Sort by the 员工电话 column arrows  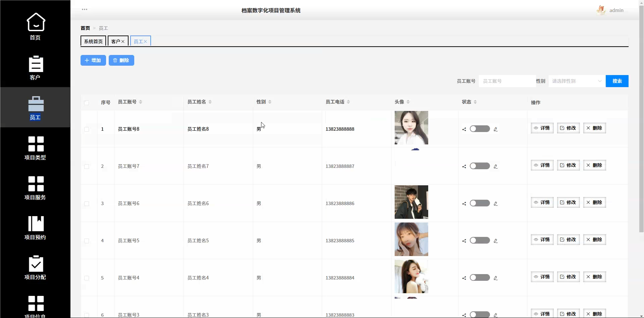(x=348, y=102)
